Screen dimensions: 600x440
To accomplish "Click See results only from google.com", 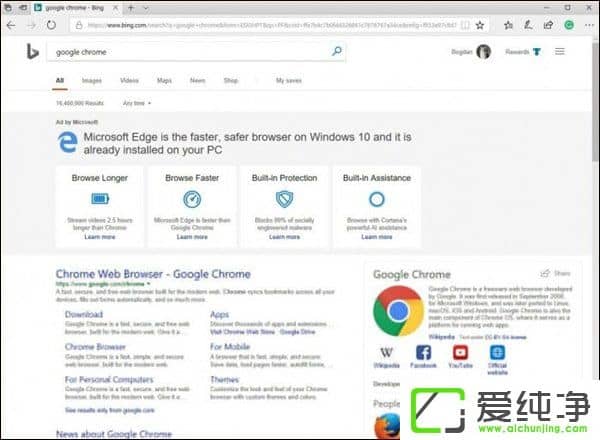I will point(109,410).
